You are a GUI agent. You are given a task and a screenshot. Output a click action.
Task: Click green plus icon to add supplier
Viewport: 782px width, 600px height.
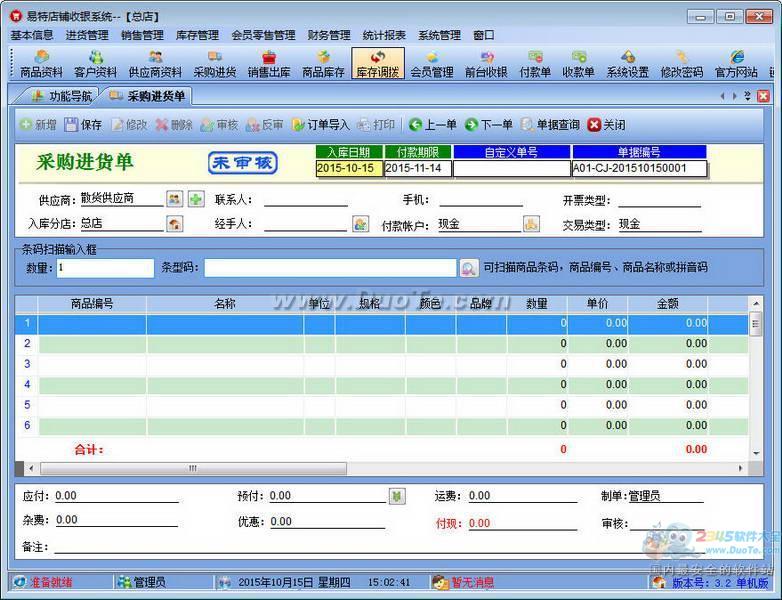coord(196,199)
